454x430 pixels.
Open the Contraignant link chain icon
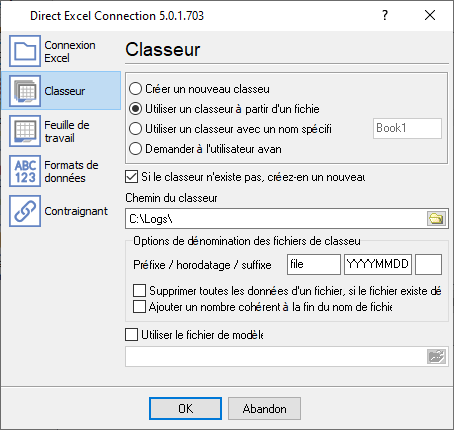pos(25,211)
